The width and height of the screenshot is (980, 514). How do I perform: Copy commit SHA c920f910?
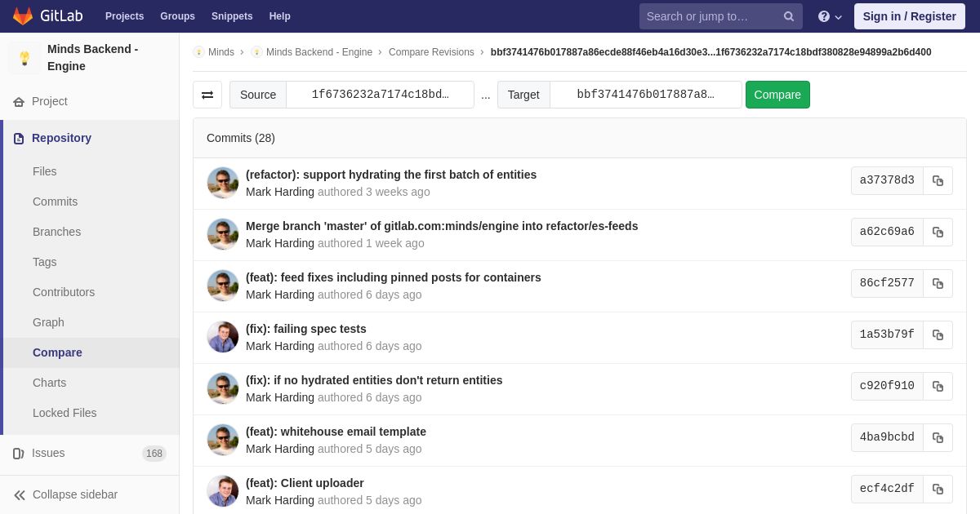(938, 387)
